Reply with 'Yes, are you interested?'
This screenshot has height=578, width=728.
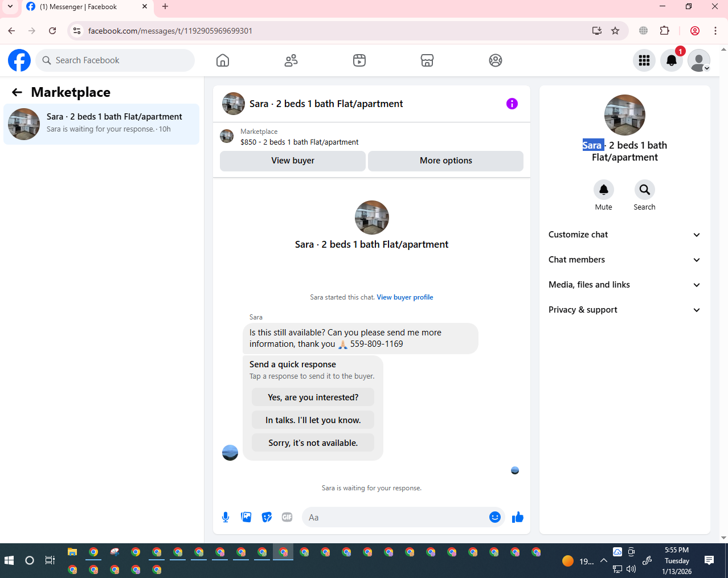pyautogui.click(x=313, y=397)
